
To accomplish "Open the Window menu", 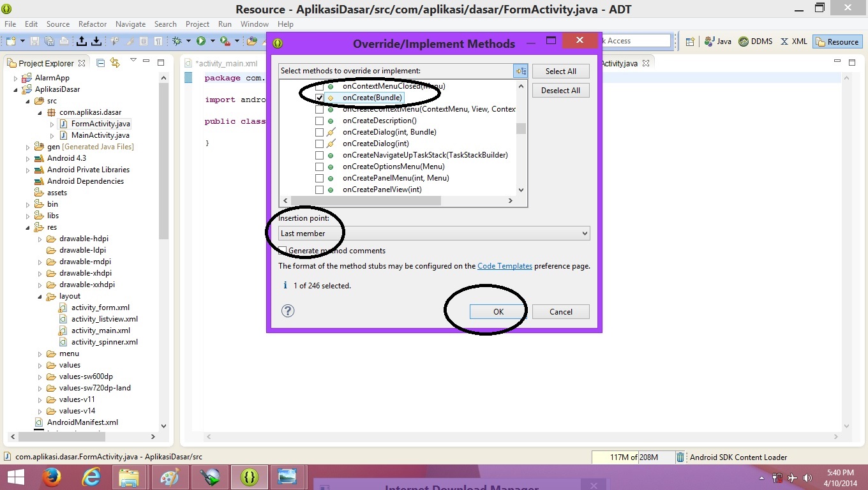I will (254, 24).
